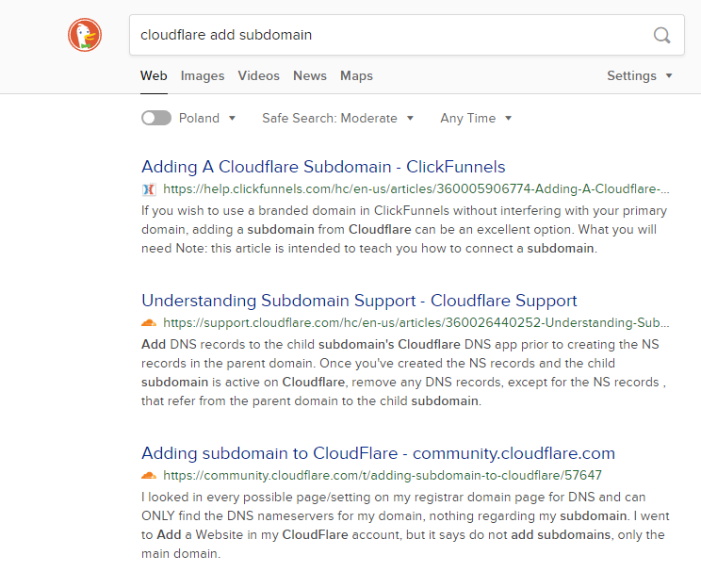701x588 pixels.
Task: Click Cloudflare favicon next to community.cloudflare.com URL
Action: 148,476
